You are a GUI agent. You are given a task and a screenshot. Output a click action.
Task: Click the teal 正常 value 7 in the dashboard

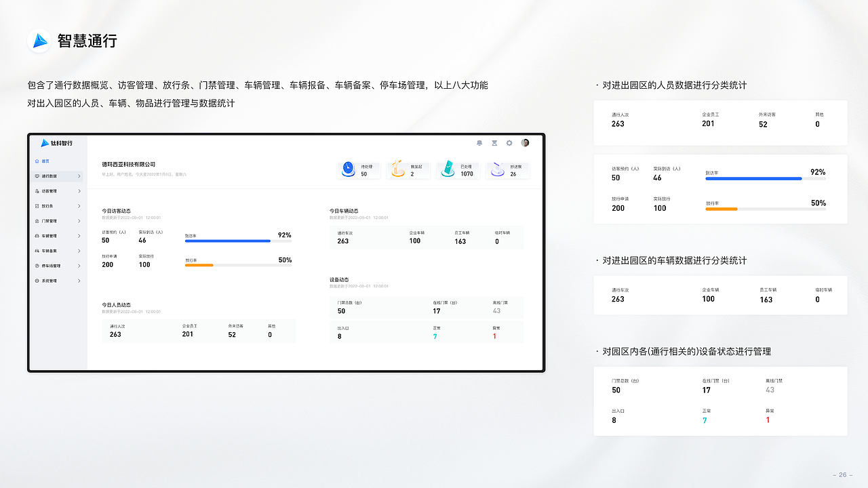(435, 336)
